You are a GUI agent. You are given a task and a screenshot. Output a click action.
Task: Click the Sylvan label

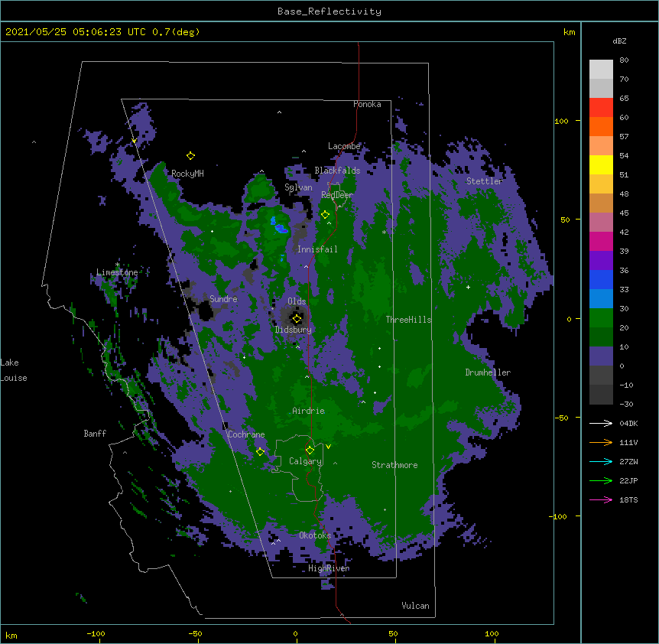pos(298,187)
